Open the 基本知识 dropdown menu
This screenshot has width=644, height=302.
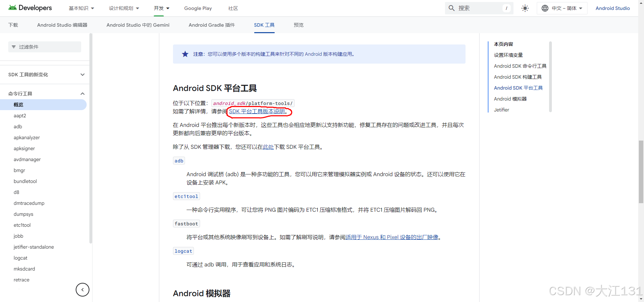click(x=82, y=8)
